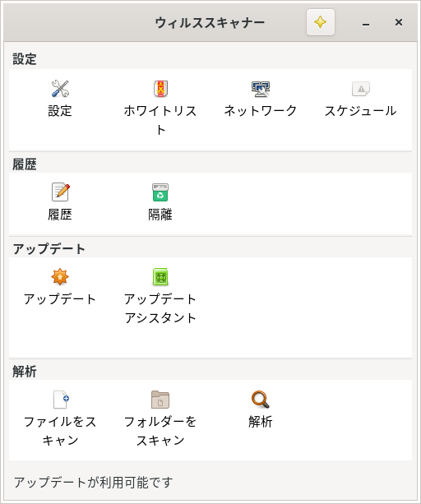Launch the アップデートアシスタント green book icon
This screenshot has height=504, width=421.
point(160,277)
